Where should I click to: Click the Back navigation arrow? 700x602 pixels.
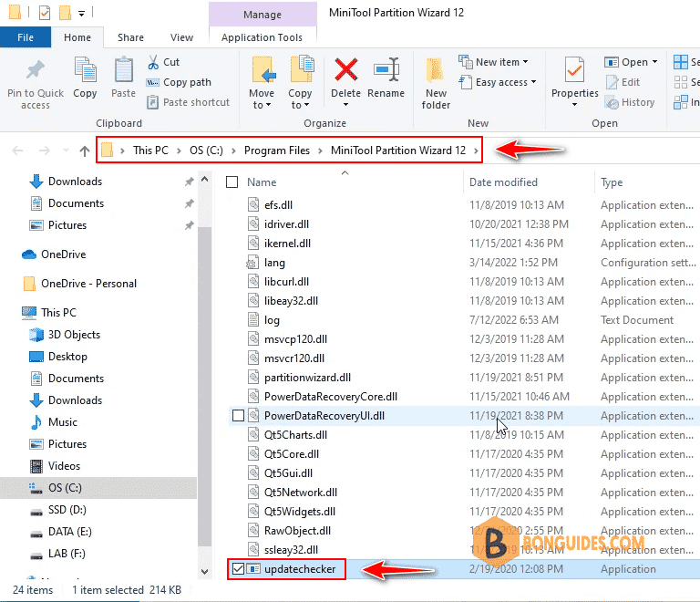pos(17,150)
